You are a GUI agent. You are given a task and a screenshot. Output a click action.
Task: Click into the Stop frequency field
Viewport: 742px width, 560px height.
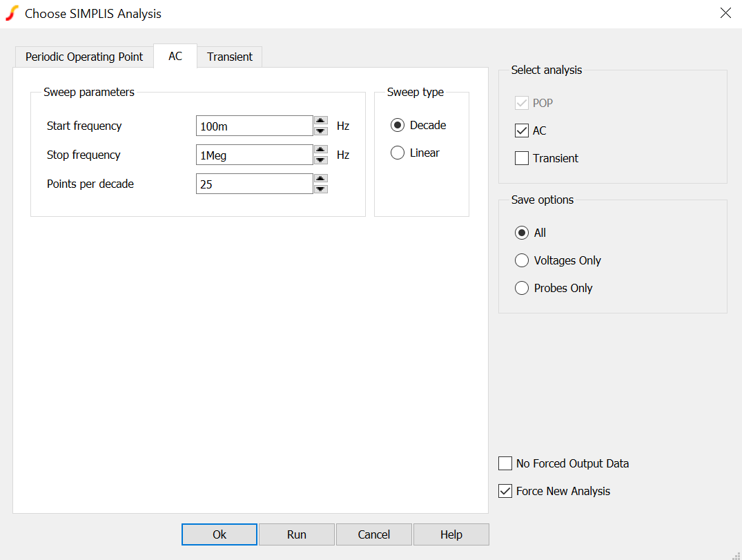click(x=254, y=155)
